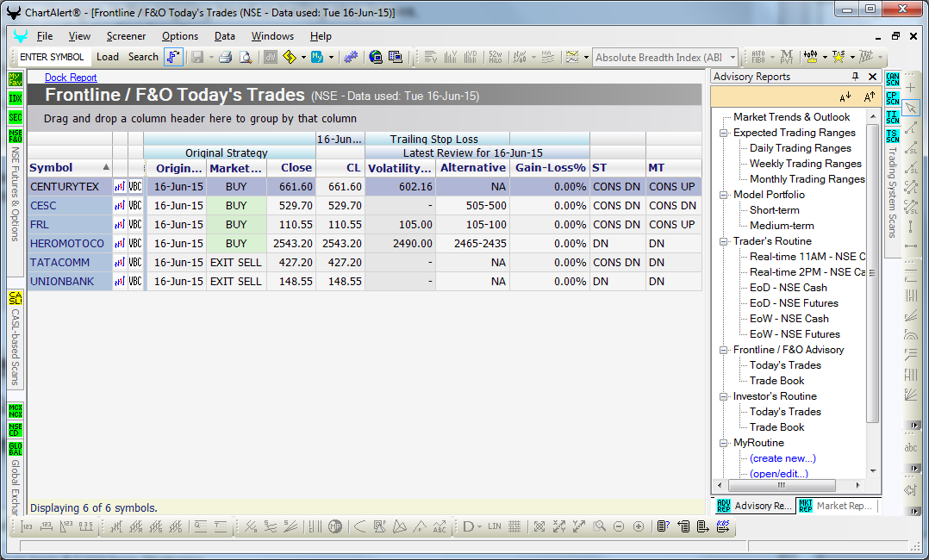Click the M PVT pivot icon

787,57
